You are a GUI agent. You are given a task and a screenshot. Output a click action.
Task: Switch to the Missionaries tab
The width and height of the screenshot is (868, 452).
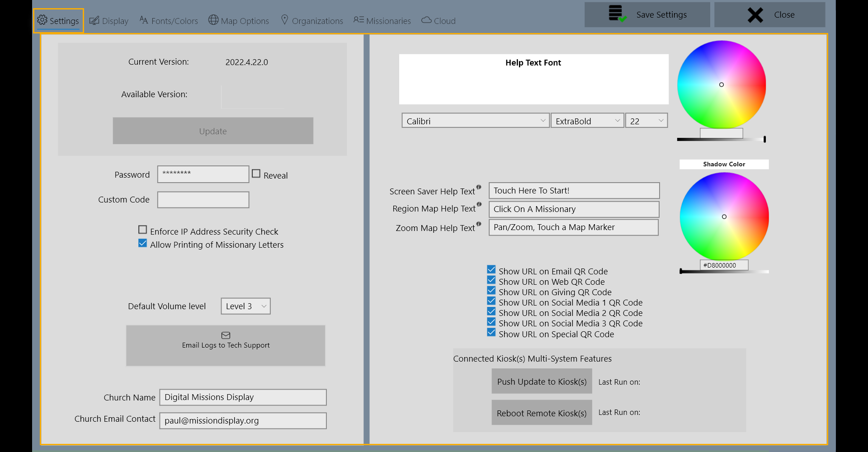(x=382, y=20)
